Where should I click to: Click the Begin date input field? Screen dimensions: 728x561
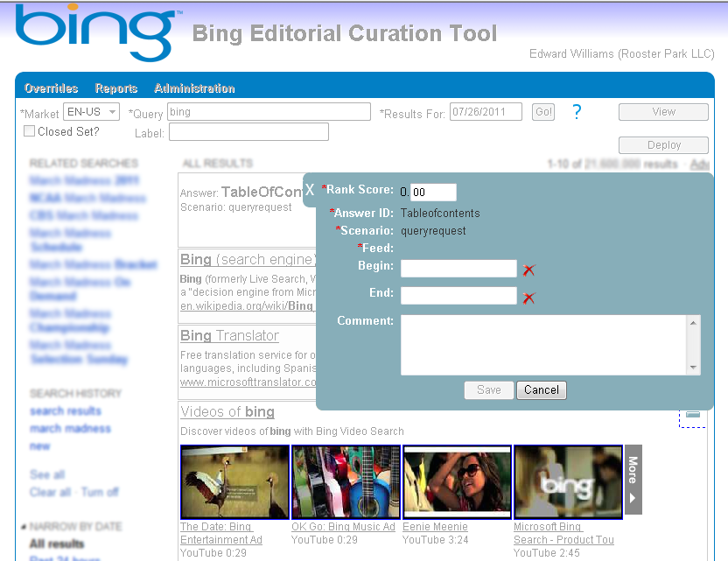pyautogui.click(x=458, y=269)
